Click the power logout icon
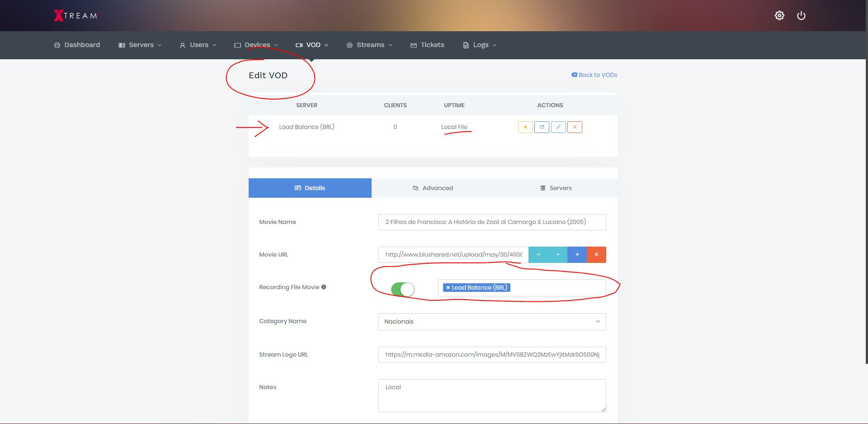This screenshot has width=868, height=424. pos(801,16)
